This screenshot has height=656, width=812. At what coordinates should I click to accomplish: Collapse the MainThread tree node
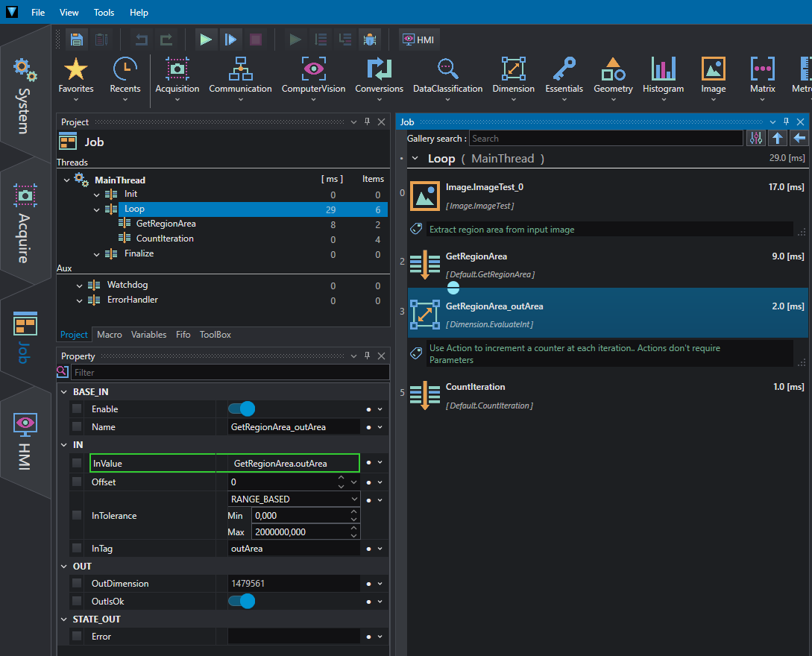[x=67, y=180]
